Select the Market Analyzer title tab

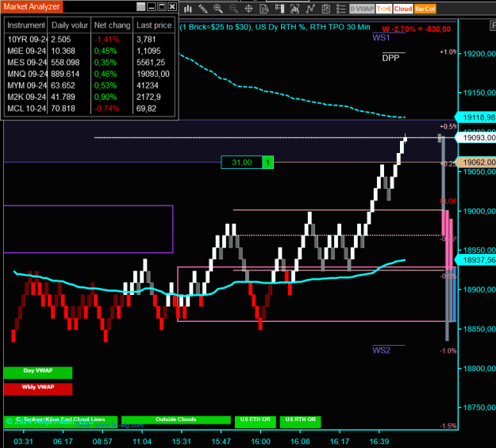point(32,6)
